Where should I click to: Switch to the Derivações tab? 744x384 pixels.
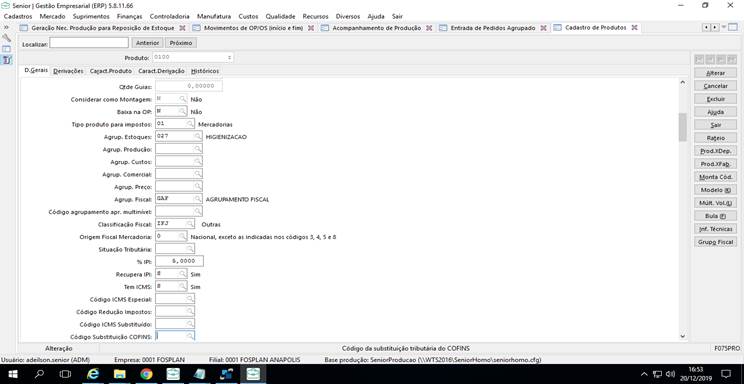pyautogui.click(x=68, y=71)
